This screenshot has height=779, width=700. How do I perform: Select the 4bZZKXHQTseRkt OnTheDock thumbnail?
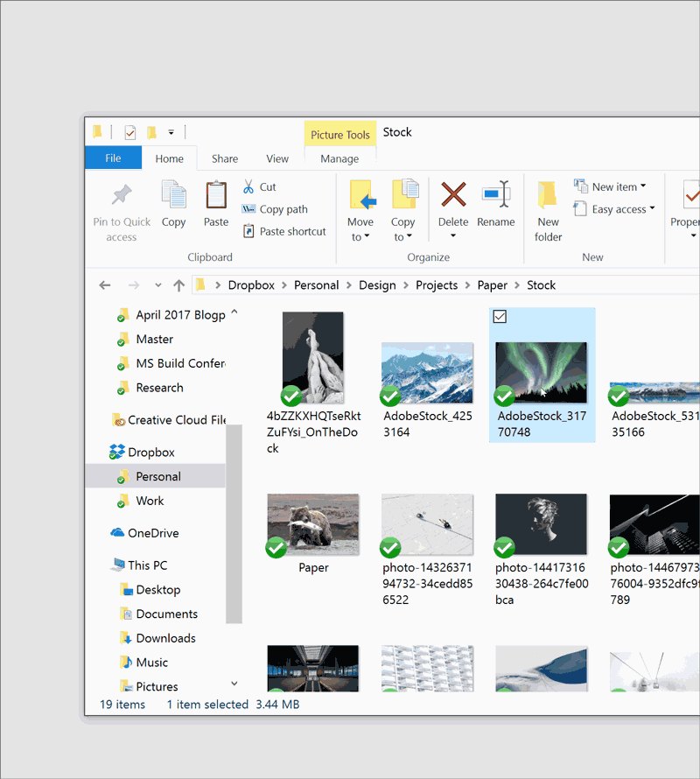pyautogui.click(x=313, y=357)
